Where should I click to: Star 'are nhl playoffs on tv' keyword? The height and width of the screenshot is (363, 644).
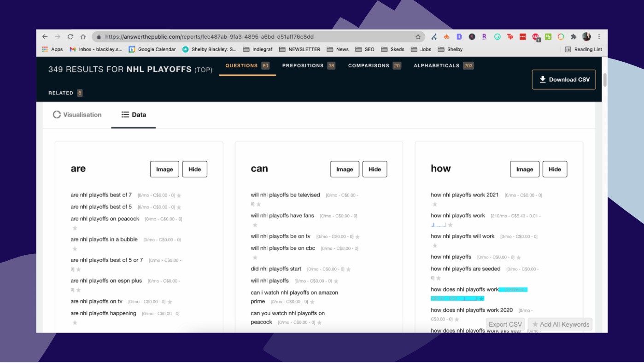point(170,302)
